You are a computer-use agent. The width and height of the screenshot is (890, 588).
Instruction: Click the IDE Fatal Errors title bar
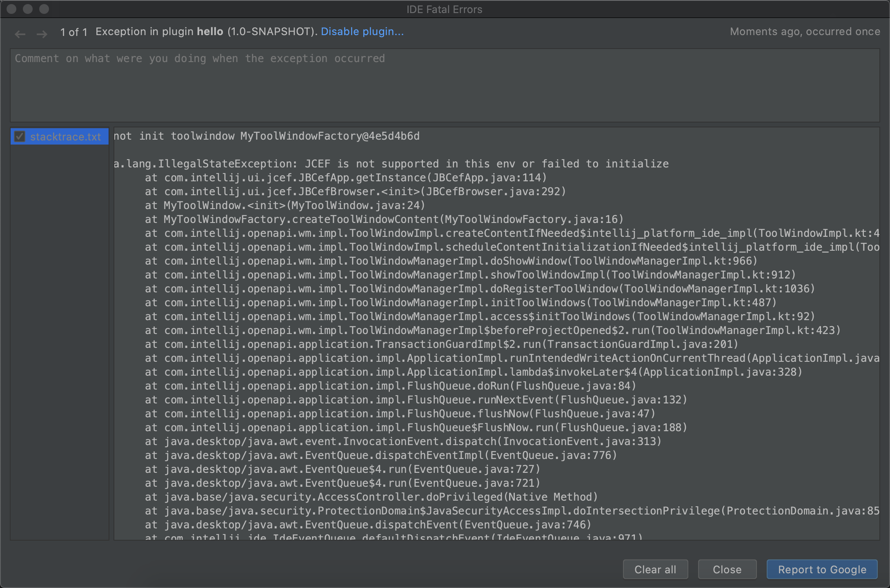[x=444, y=9]
